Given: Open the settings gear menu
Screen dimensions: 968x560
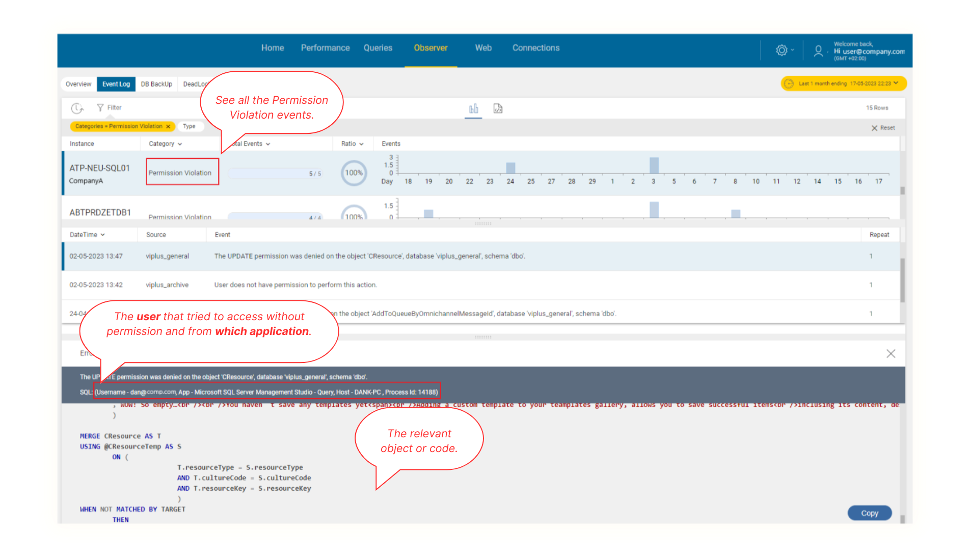Looking at the screenshot, I should click(x=782, y=50).
